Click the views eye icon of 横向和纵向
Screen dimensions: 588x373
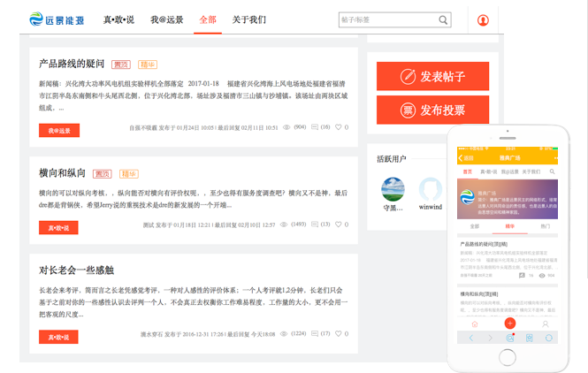click(284, 225)
